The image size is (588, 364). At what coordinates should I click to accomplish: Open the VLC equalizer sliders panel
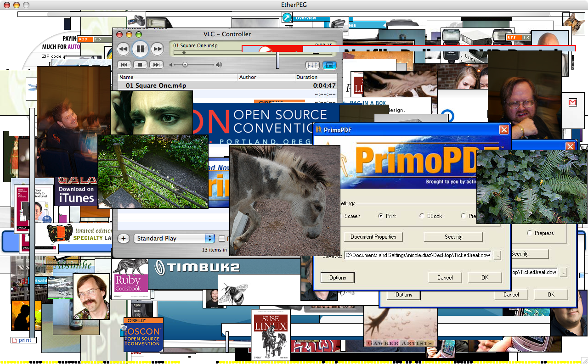pyautogui.click(x=312, y=65)
